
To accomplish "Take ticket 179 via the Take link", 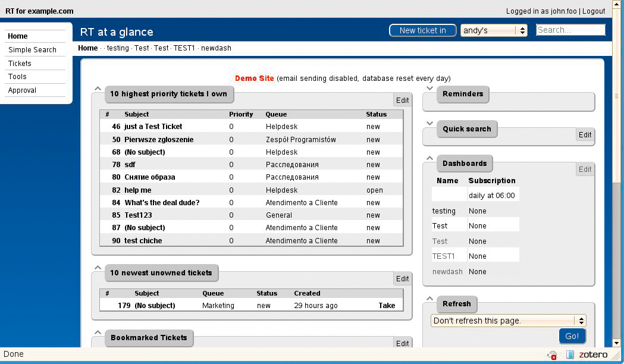I will (387, 306).
